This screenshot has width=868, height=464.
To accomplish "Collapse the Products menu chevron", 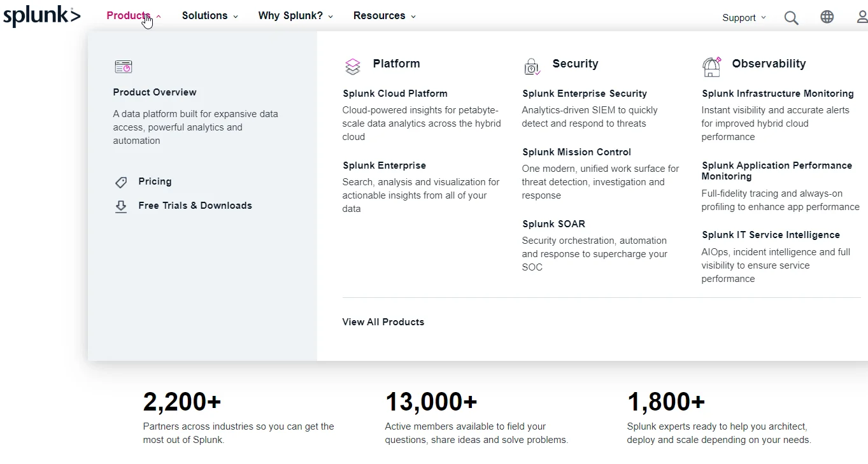I will (x=159, y=17).
